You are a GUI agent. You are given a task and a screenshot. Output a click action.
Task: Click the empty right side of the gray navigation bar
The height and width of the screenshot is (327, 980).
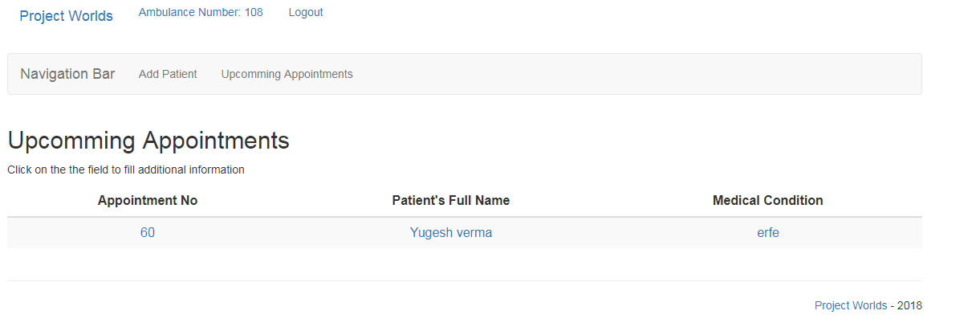pyautogui.click(x=642, y=74)
